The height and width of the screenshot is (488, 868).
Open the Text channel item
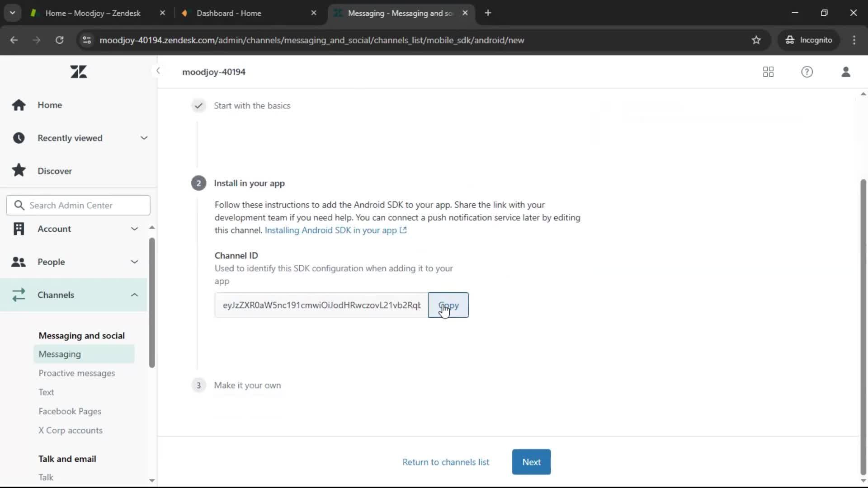pyautogui.click(x=46, y=392)
